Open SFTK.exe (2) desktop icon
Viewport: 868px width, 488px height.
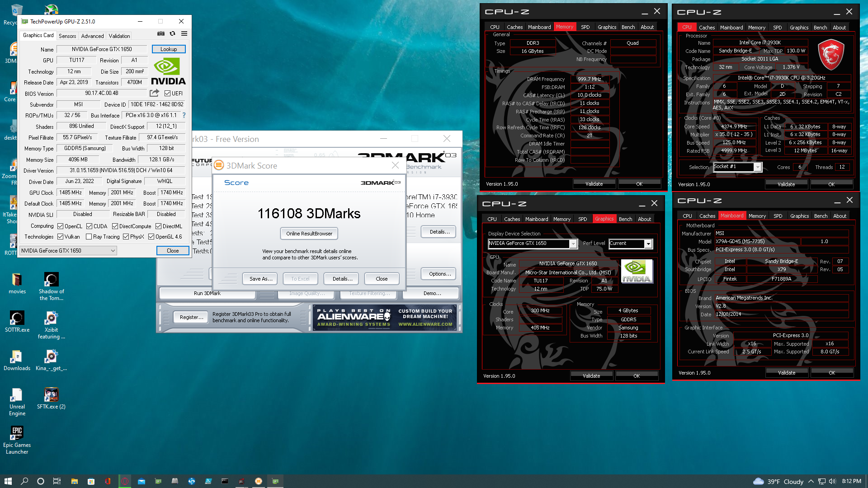(51, 399)
